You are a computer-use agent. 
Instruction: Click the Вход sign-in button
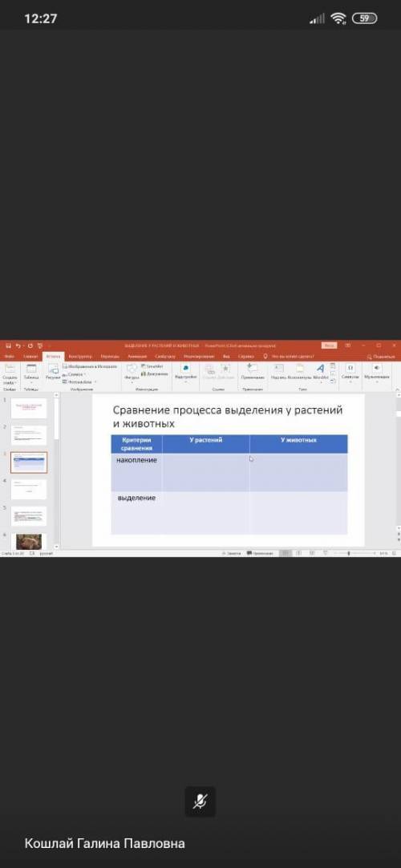(329, 345)
